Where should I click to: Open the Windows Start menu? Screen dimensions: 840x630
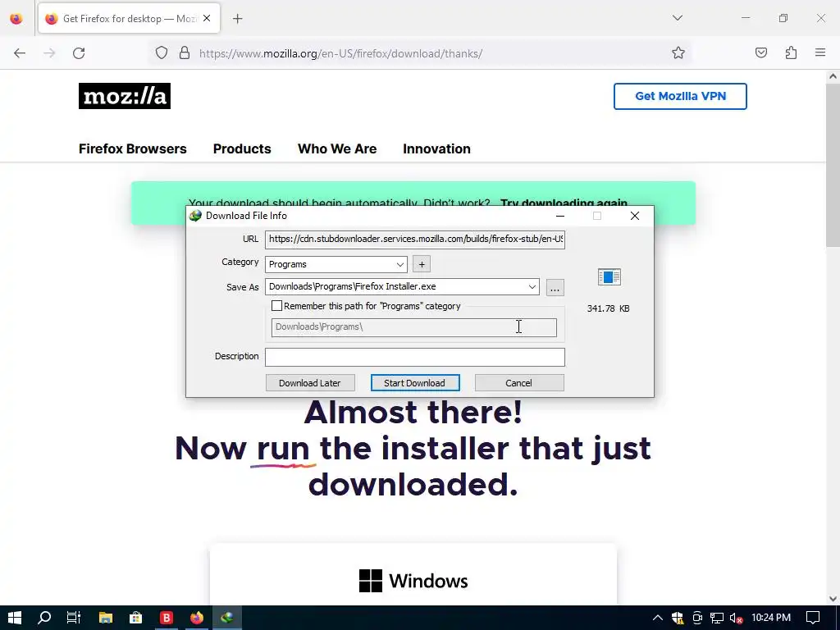(15, 618)
